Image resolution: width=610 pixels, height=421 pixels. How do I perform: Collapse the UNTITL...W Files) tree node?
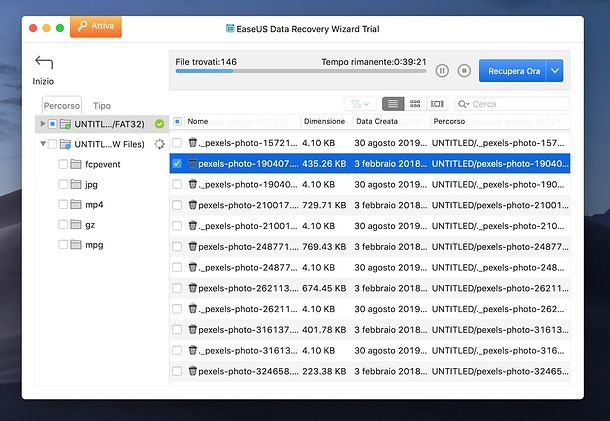(43, 144)
